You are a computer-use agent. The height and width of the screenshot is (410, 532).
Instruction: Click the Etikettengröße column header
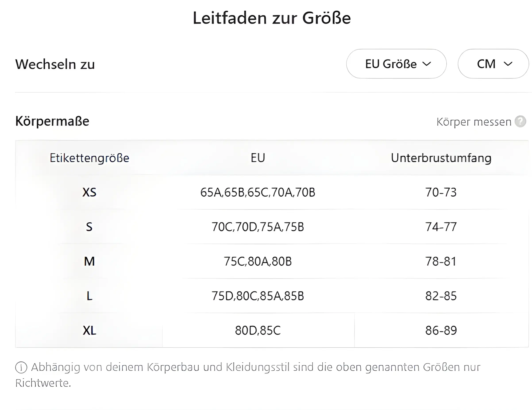point(89,158)
